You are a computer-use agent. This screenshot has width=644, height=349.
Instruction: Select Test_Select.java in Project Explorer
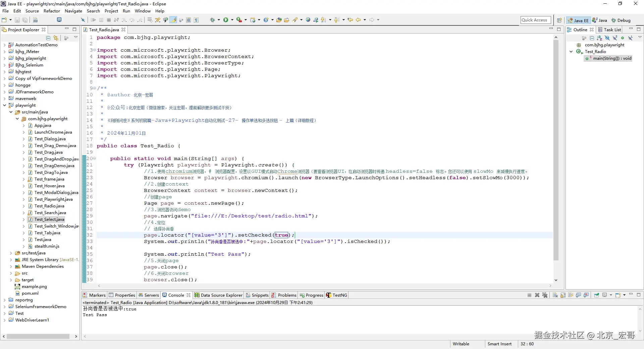tap(49, 219)
